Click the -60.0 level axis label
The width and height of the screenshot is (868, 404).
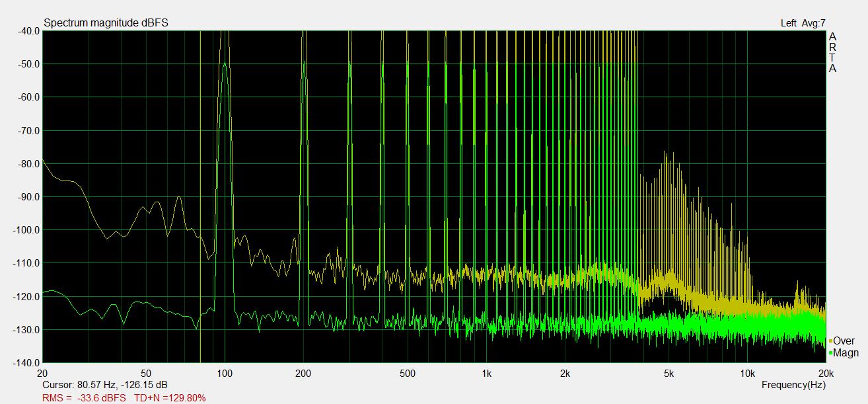[x=28, y=97]
